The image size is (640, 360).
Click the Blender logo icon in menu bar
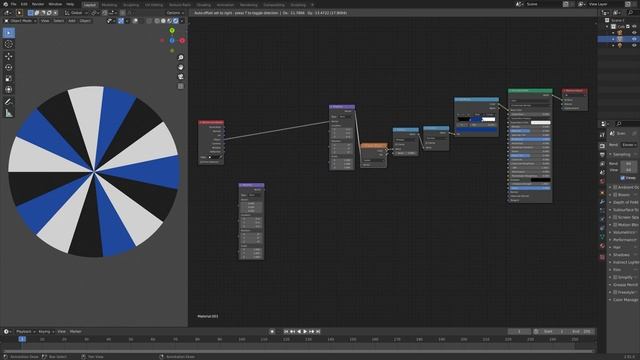coord(5,4)
